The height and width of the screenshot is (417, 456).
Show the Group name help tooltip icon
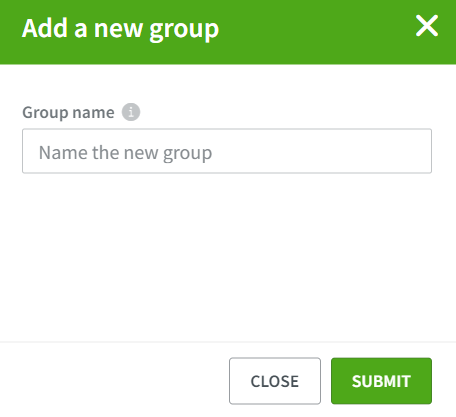tap(131, 112)
